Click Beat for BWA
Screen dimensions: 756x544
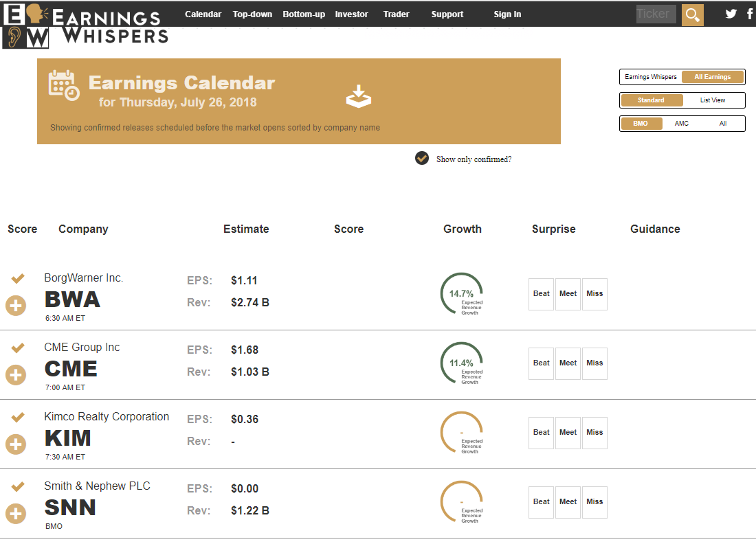click(x=542, y=294)
